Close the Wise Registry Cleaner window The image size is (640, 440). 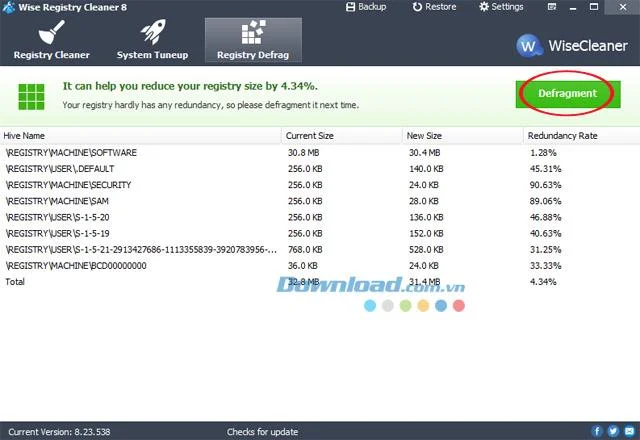click(x=623, y=7)
